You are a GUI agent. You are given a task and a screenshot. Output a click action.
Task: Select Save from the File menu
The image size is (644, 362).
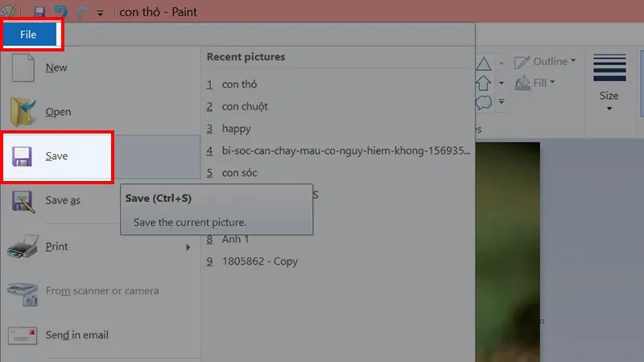56,156
